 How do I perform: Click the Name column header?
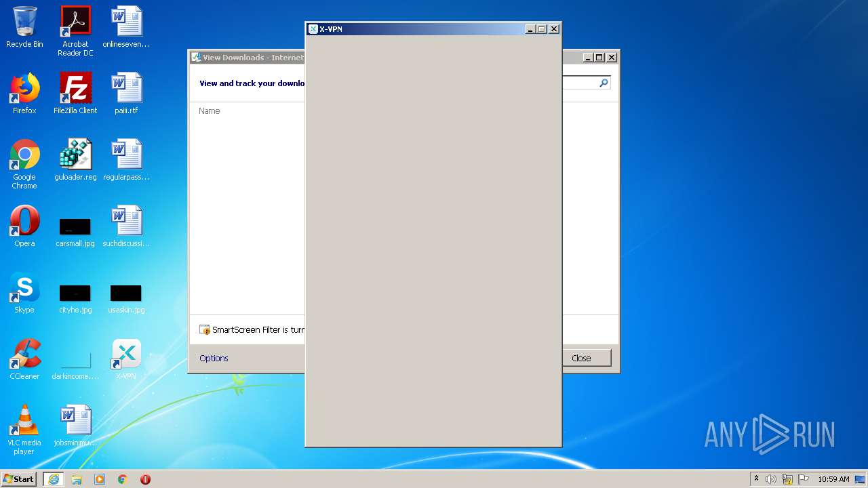tap(209, 110)
